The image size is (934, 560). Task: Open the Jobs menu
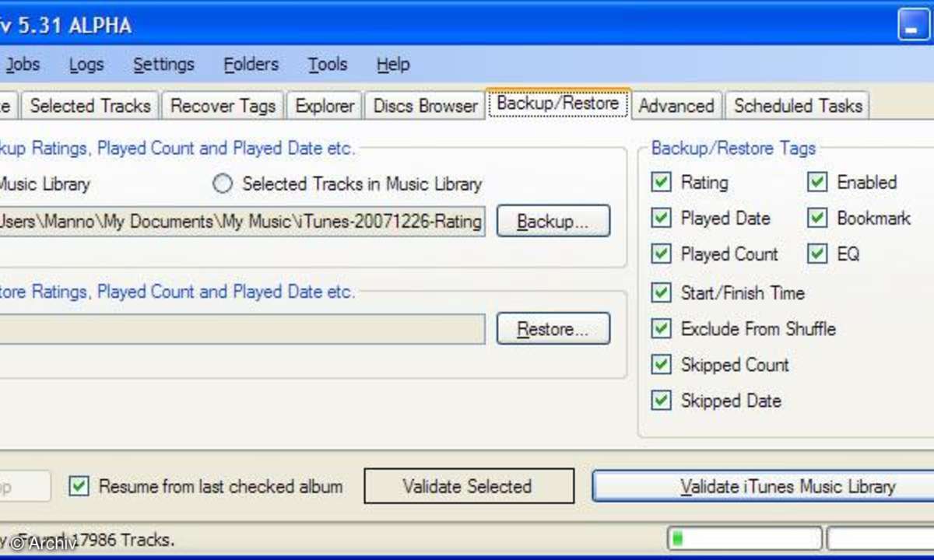coord(23,65)
